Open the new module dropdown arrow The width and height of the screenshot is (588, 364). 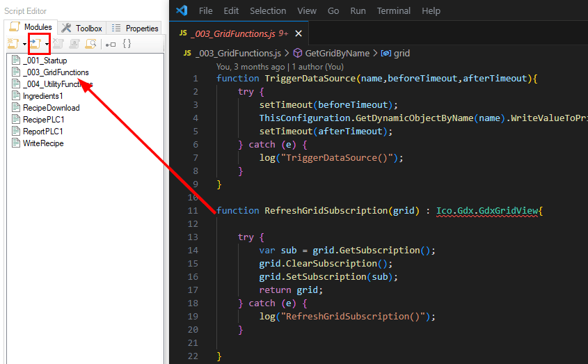click(24, 45)
